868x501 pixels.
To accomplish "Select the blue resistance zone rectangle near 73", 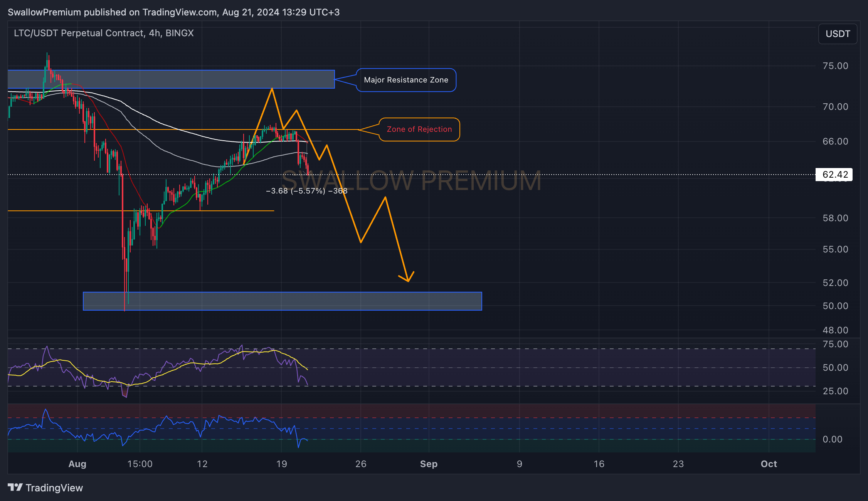I will click(x=171, y=79).
